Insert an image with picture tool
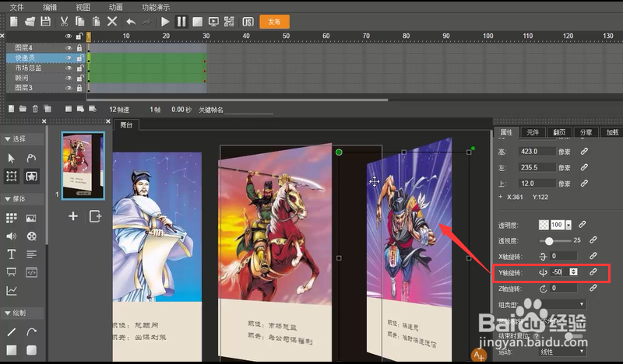Screen dimensions: 623x364 (x=31, y=218)
